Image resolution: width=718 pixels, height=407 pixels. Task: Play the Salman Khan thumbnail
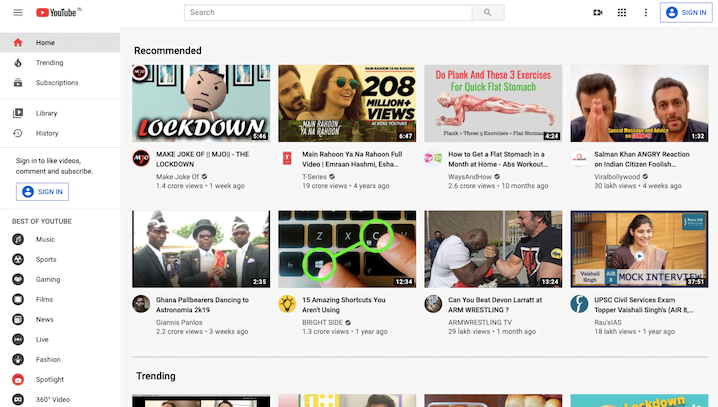click(x=639, y=103)
